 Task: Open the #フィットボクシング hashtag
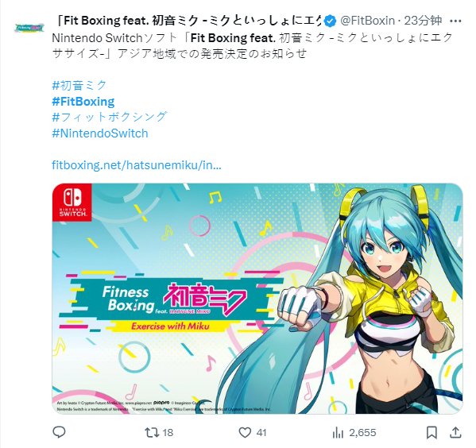[x=110, y=117]
